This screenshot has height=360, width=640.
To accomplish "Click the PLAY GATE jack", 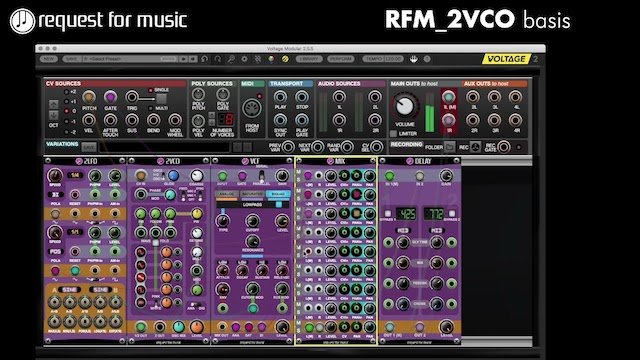I will (302, 120).
